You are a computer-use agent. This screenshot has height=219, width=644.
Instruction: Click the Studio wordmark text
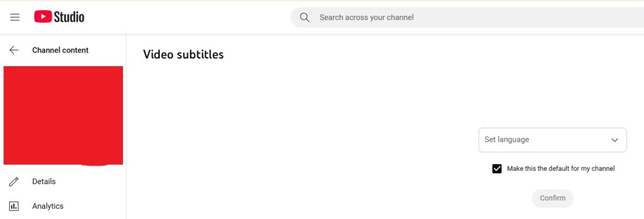[x=69, y=17]
